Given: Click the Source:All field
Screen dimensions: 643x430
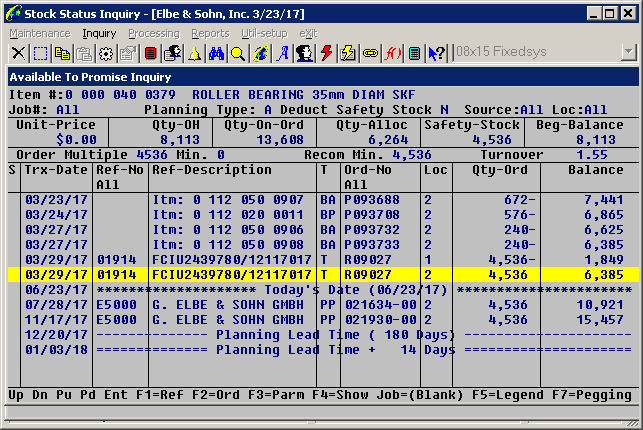Looking at the screenshot, I should 504,110.
